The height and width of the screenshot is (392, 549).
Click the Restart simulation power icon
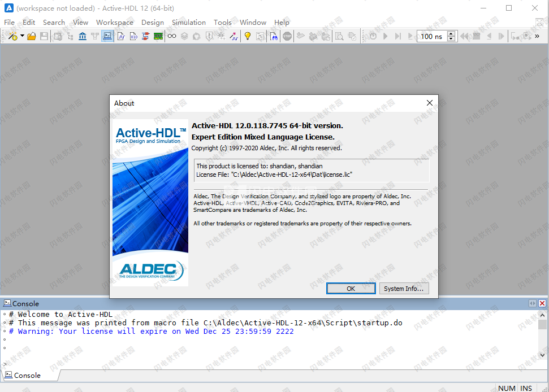(373, 36)
